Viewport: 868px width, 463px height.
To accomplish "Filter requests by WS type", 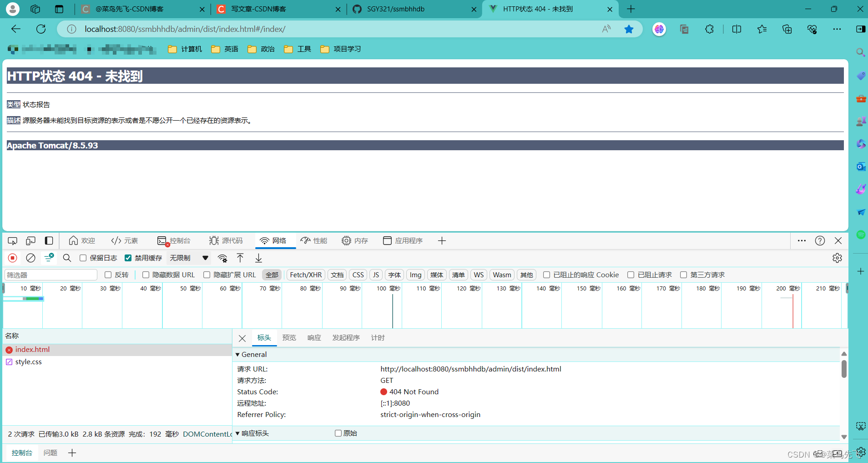I will pos(479,275).
